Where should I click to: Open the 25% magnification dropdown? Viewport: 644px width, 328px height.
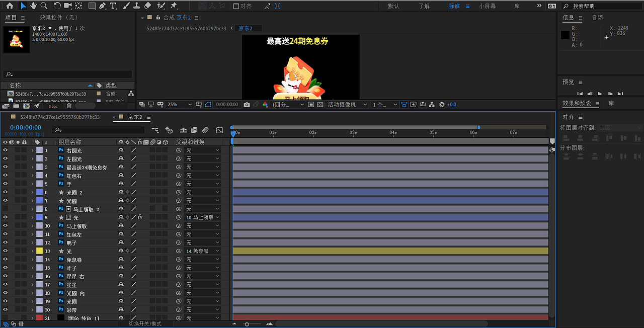(x=180, y=105)
